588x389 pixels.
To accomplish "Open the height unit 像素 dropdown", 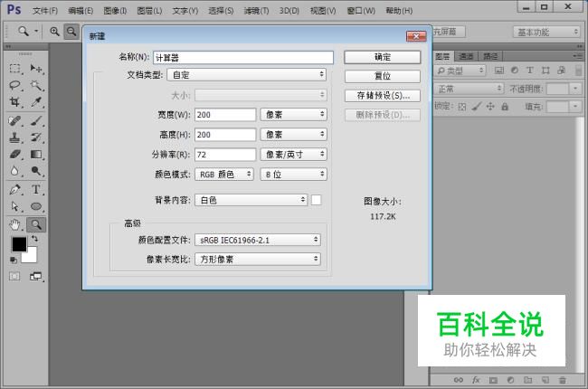I will pos(294,134).
